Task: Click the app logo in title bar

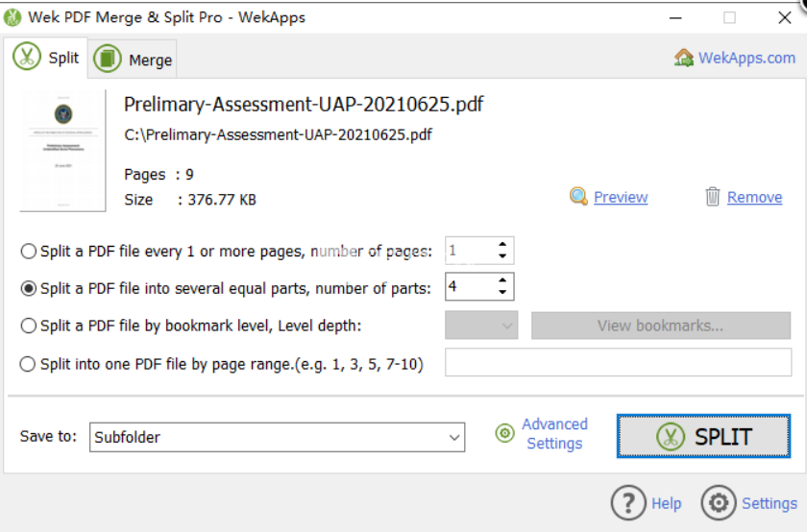Action: (x=12, y=17)
